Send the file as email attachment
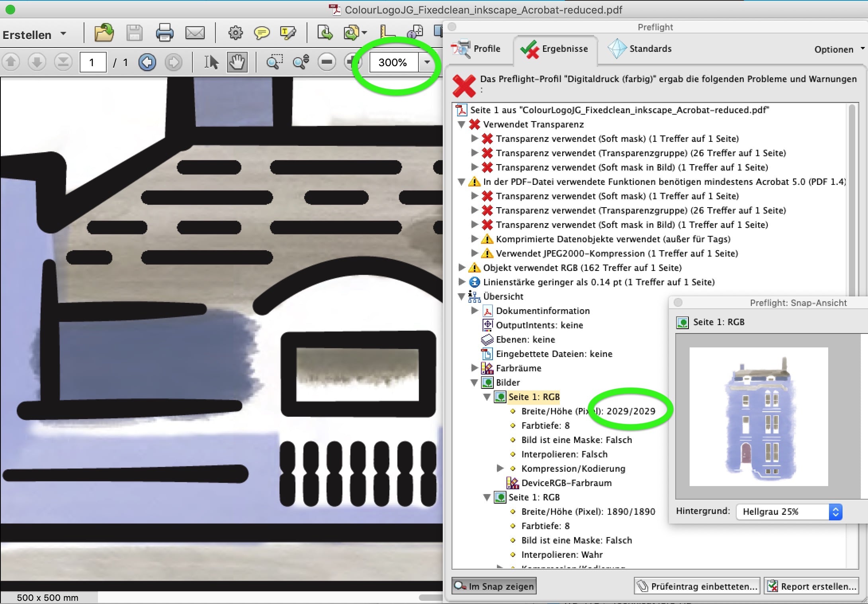This screenshot has height=604, width=868. point(195,33)
